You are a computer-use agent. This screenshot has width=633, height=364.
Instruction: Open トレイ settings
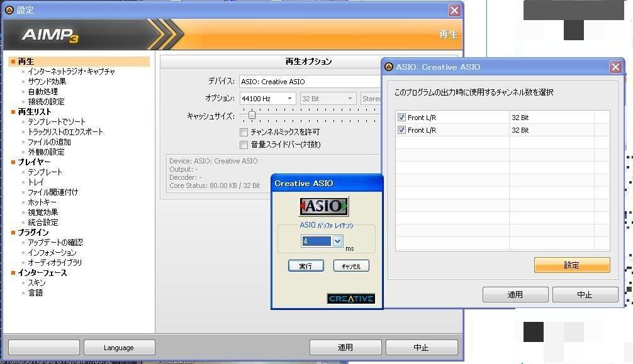click(x=35, y=182)
